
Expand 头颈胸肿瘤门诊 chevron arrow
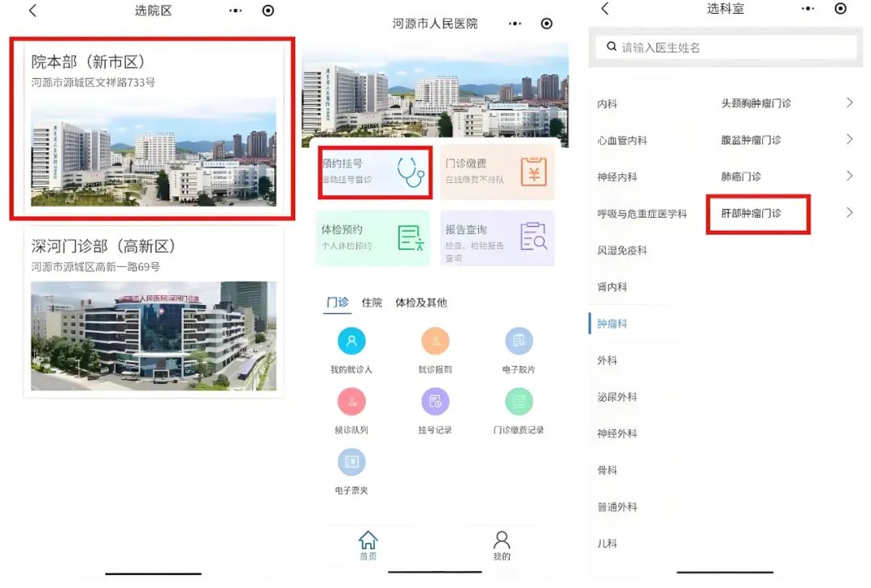[849, 103]
